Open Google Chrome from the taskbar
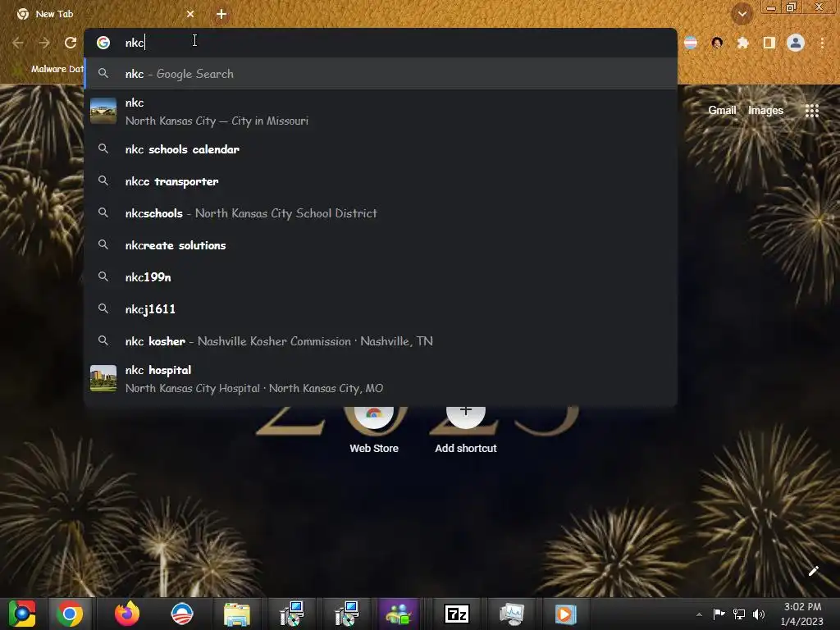This screenshot has width=840, height=630. click(70, 614)
